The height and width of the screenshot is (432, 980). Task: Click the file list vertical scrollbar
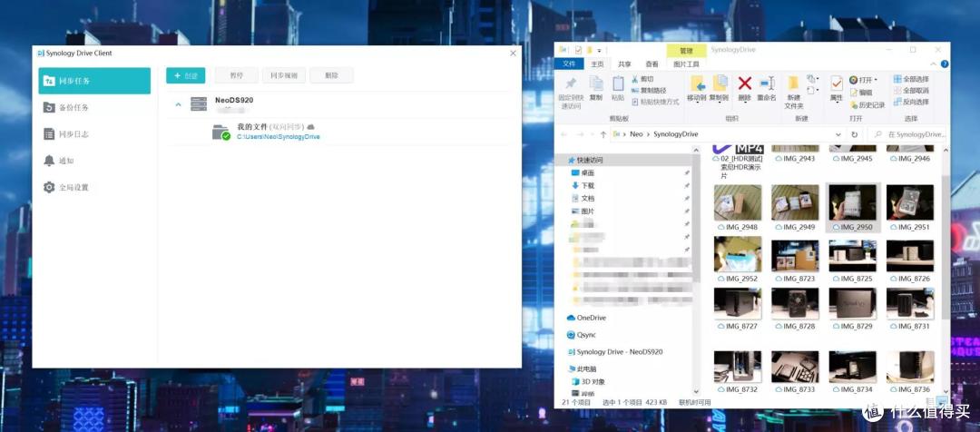(945, 246)
